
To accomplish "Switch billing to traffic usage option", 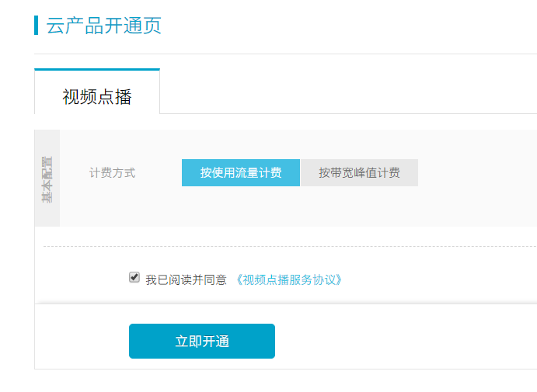I will pos(240,172).
